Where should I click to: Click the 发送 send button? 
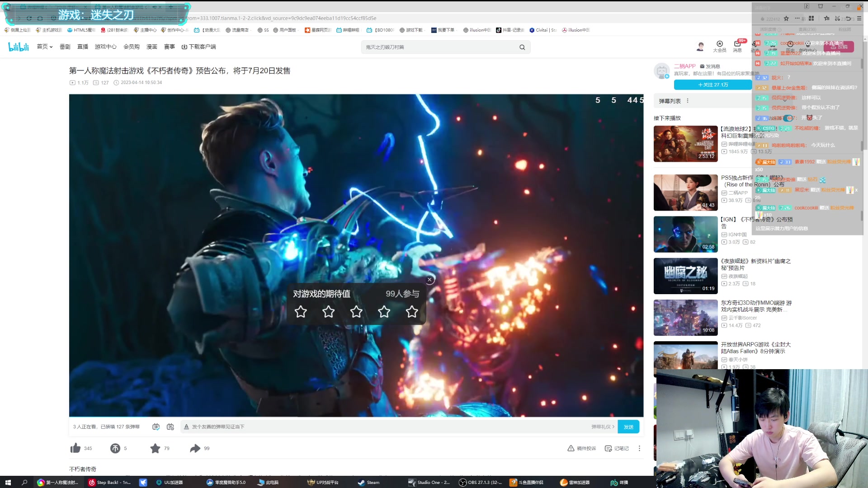click(x=628, y=427)
